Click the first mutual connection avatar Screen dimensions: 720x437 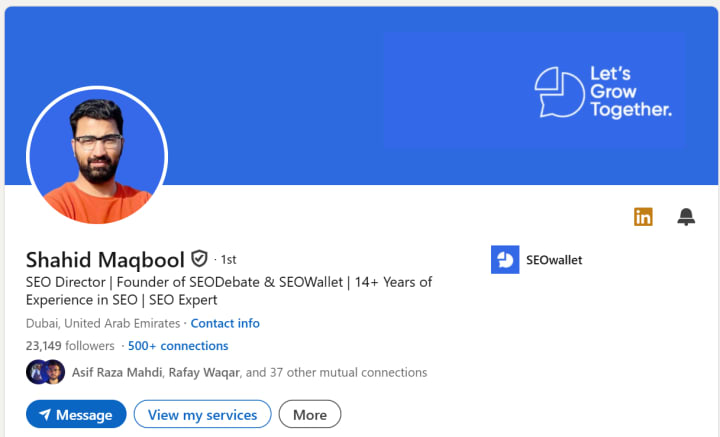(x=36, y=372)
